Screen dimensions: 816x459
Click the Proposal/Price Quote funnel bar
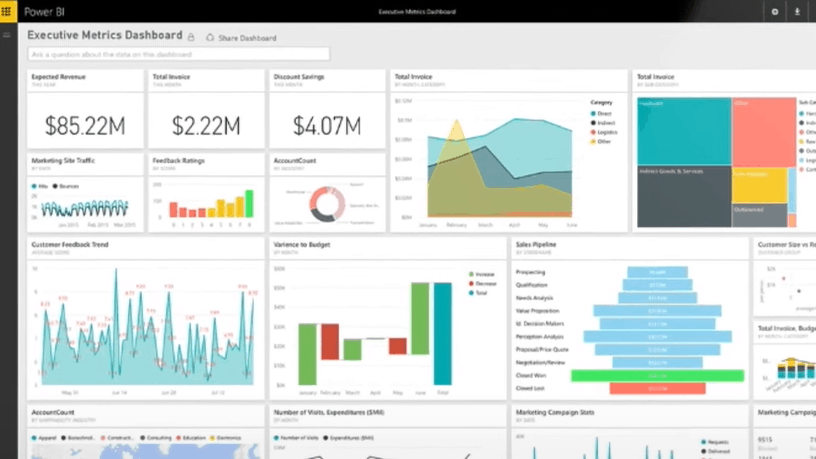[657, 350]
